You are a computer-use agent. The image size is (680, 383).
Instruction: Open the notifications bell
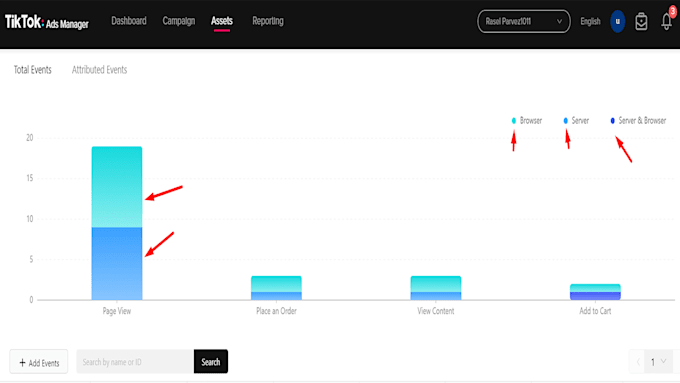(x=667, y=21)
